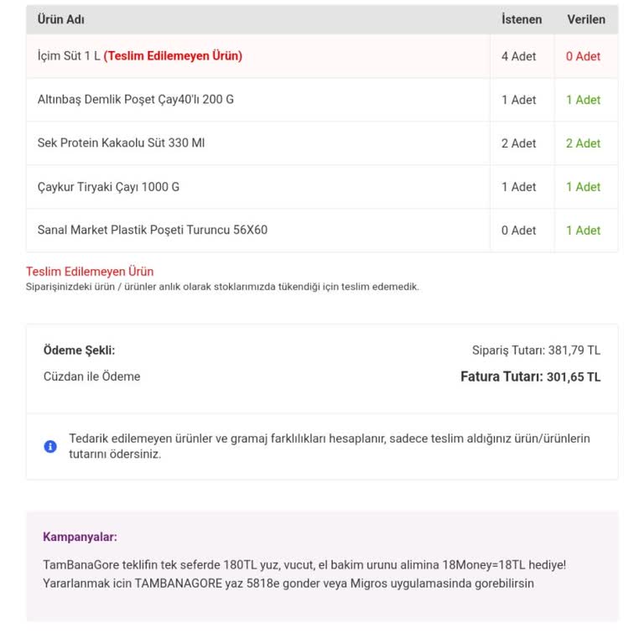Viewport: 644px width, 644px height.
Task: Select the Cüzdan ile Ödeme text
Action: [x=91, y=377]
